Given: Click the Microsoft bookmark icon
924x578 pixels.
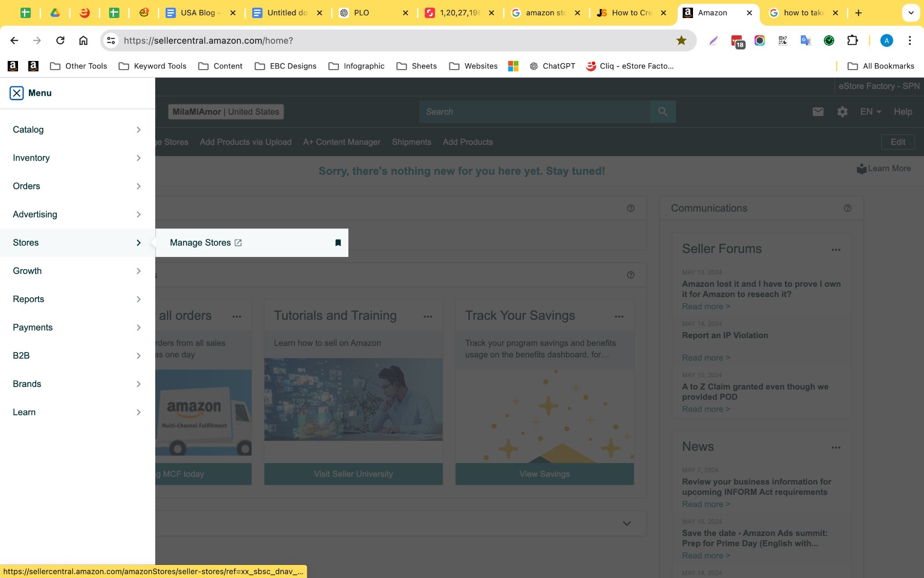Looking at the screenshot, I should pyautogui.click(x=513, y=66).
